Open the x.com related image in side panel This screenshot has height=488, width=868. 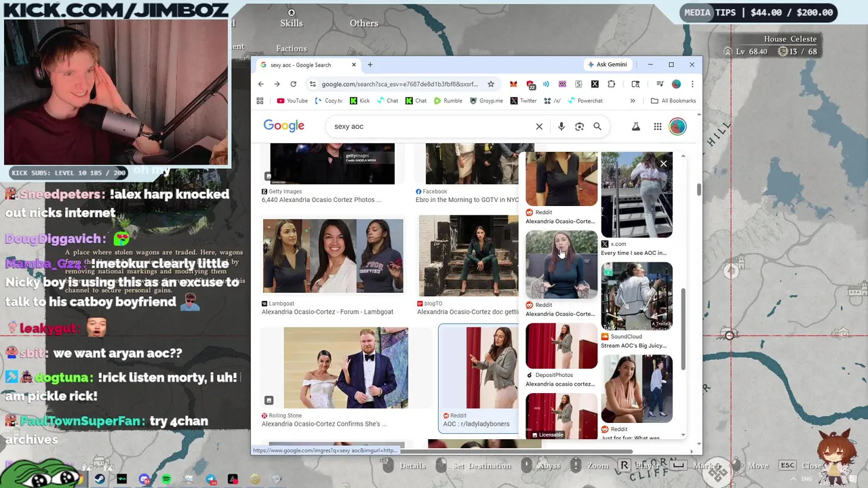(x=636, y=195)
